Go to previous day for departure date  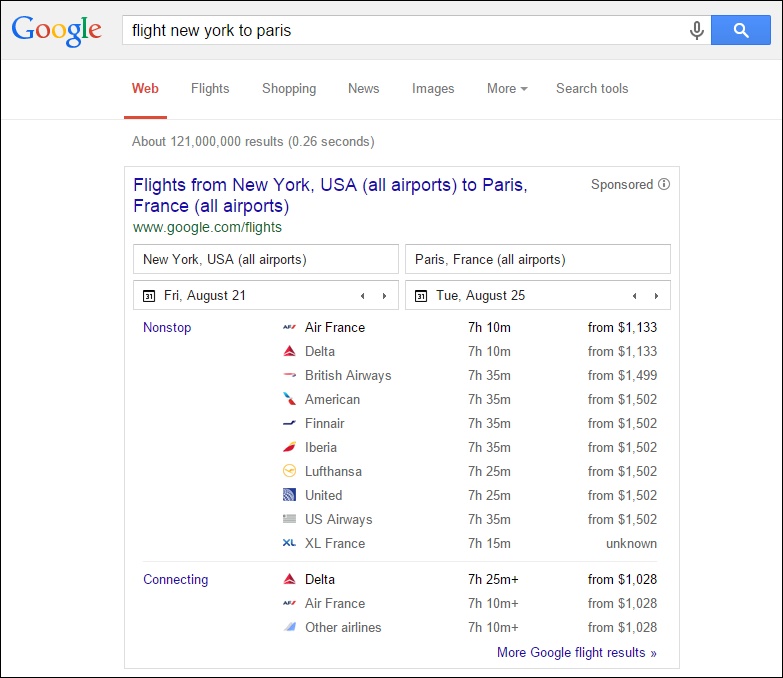click(363, 296)
